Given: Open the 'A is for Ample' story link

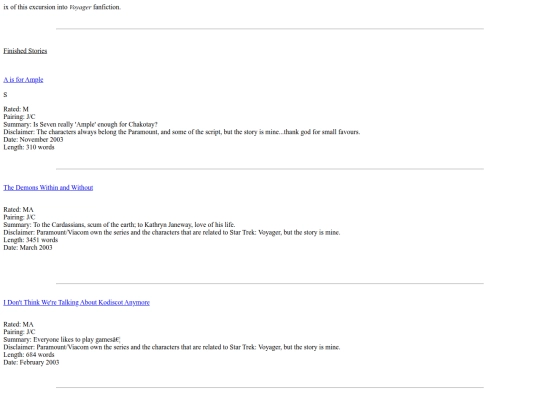Looking at the screenshot, I should [x=23, y=80].
